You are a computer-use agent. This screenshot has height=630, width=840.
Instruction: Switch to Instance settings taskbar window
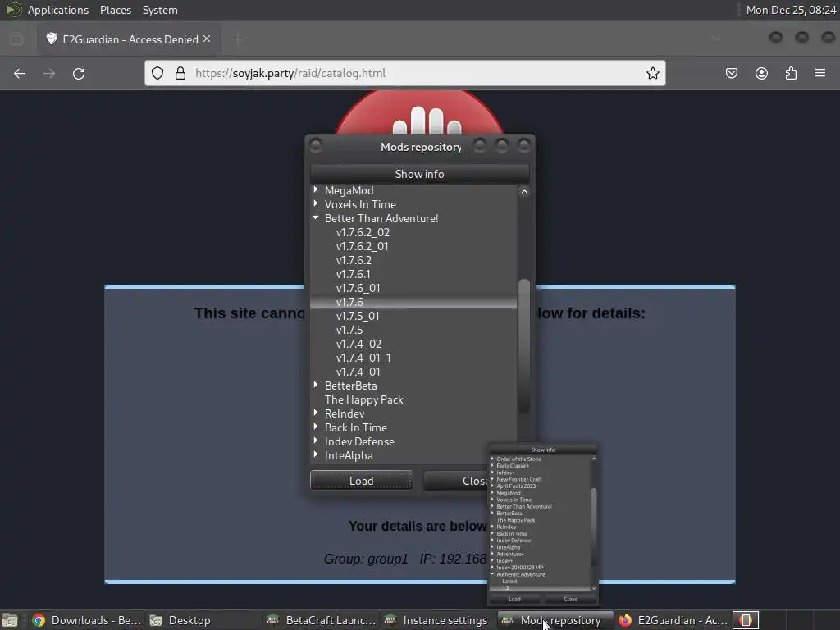click(436, 620)
